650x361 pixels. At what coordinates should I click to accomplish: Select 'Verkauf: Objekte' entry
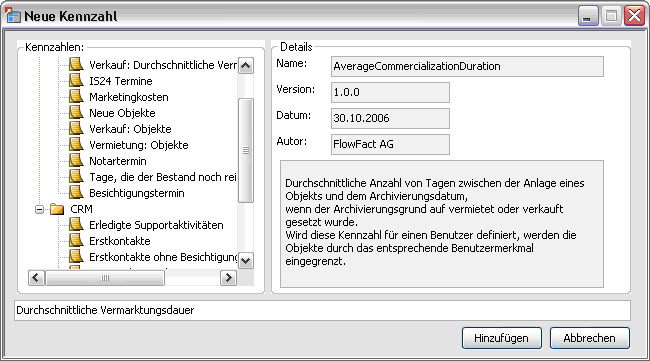(130, 129)
